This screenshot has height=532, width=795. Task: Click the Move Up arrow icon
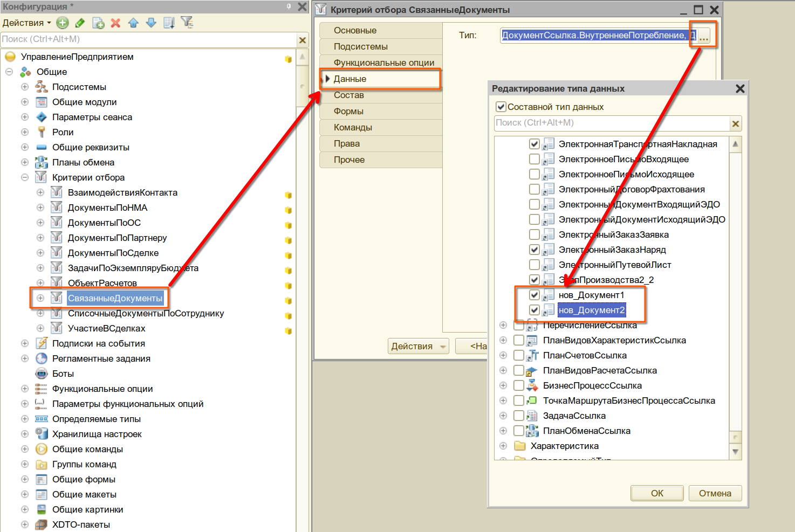click(133, 23)
